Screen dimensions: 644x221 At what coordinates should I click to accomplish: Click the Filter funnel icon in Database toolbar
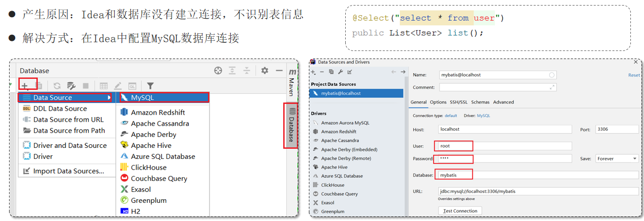(x=150, y=86)
